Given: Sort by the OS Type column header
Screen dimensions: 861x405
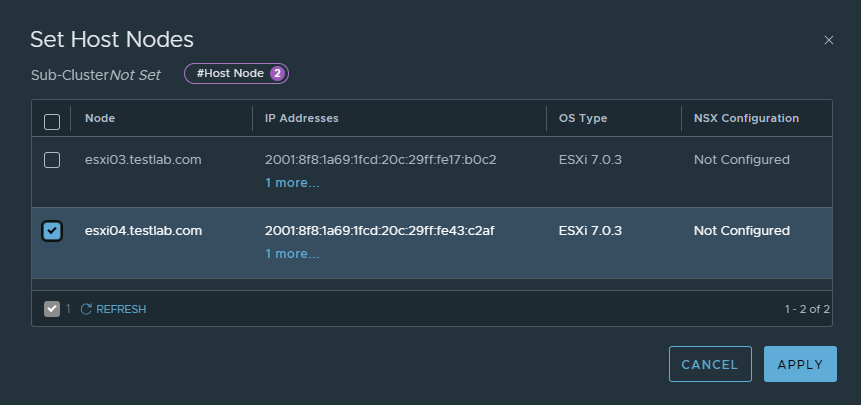Looking at the screenshot, I should (583, 118).
